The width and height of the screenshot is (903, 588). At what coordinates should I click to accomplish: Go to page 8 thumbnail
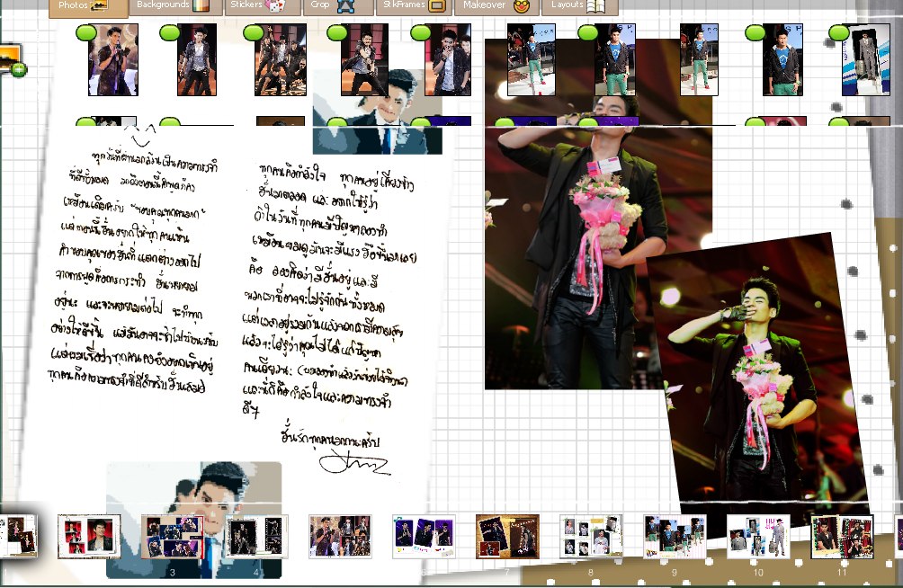point(591,537)
